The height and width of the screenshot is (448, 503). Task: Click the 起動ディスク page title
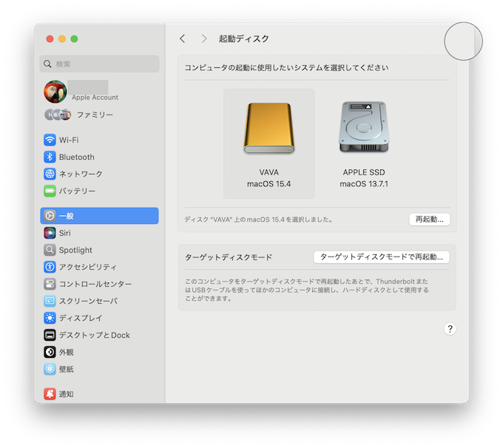tap(244, 38)
